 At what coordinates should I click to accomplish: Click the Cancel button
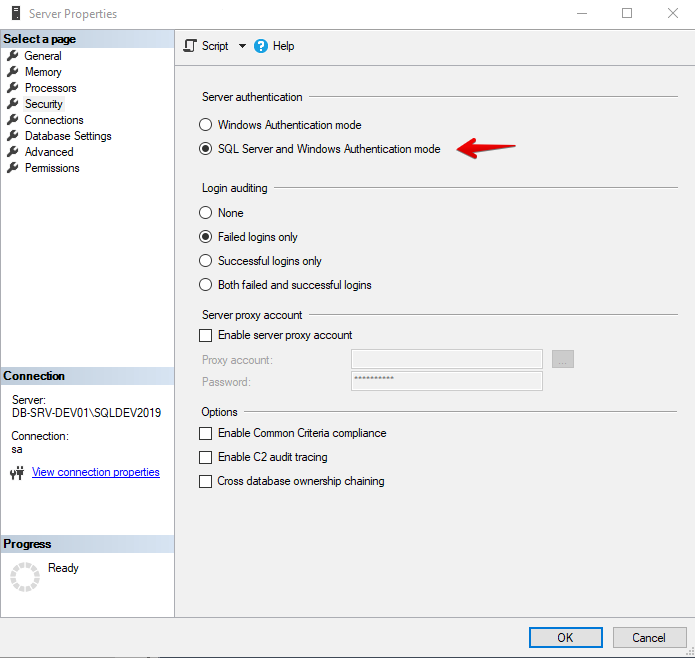(x=648, y=637)
